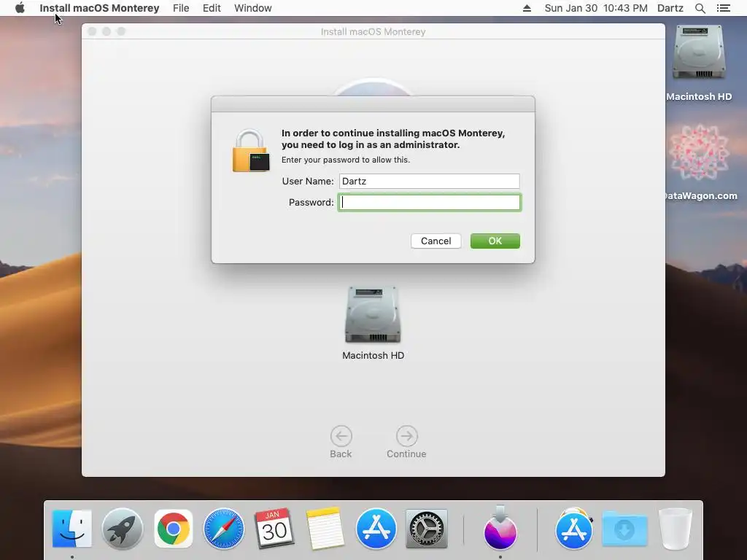The height and width of the screenshot is (560, 747).
Task: Click the installer window title bar text
Action: point(373,31)
